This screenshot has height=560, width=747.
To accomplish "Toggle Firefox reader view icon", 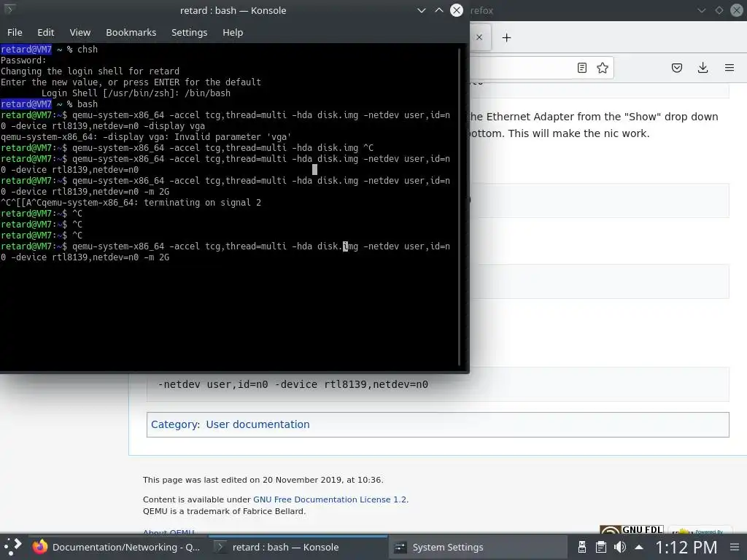I will 581,68.
